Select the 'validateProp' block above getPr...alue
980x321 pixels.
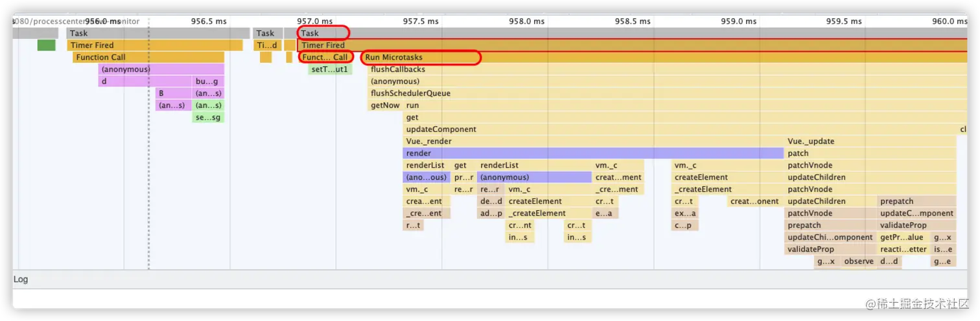(916, 225)
